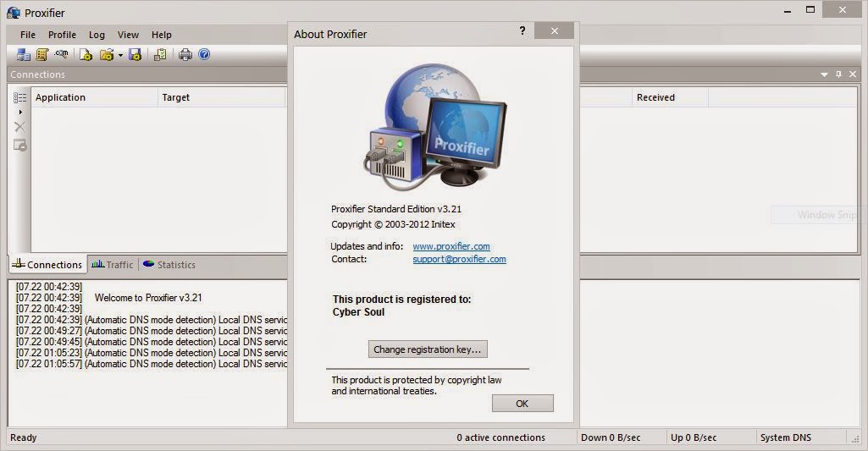
Task: Maximize the Proxifier main window
Action: pos(810,10)
